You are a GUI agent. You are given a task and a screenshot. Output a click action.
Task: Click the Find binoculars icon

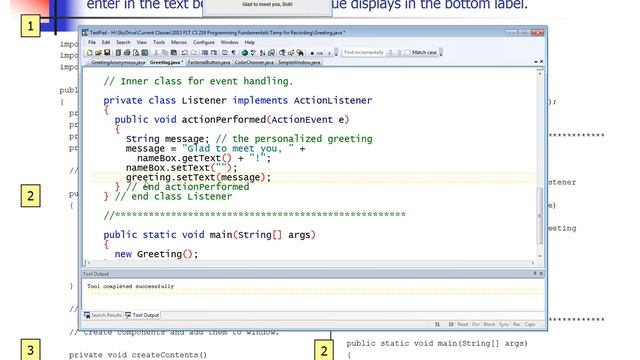click(x=282, y=53)
